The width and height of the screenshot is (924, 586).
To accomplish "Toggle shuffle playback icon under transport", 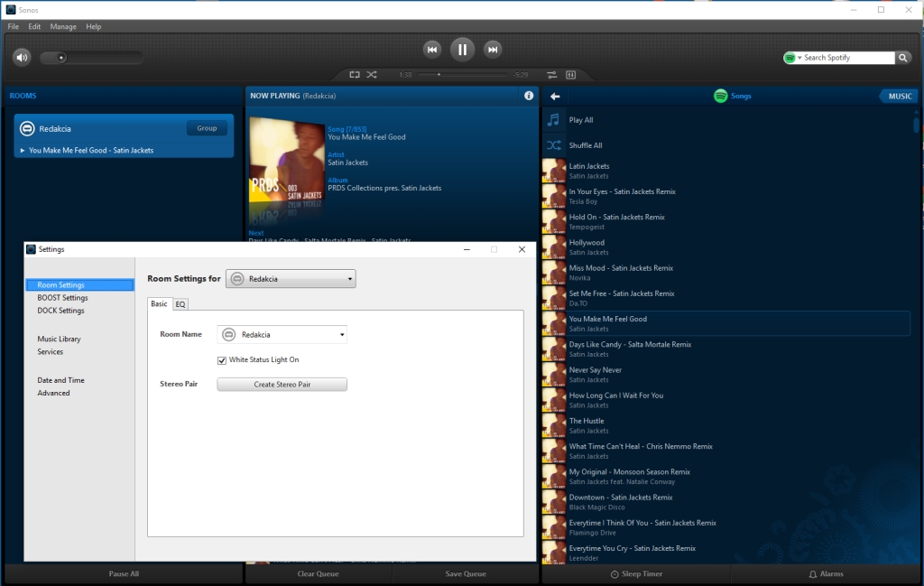I will [372, 75].
